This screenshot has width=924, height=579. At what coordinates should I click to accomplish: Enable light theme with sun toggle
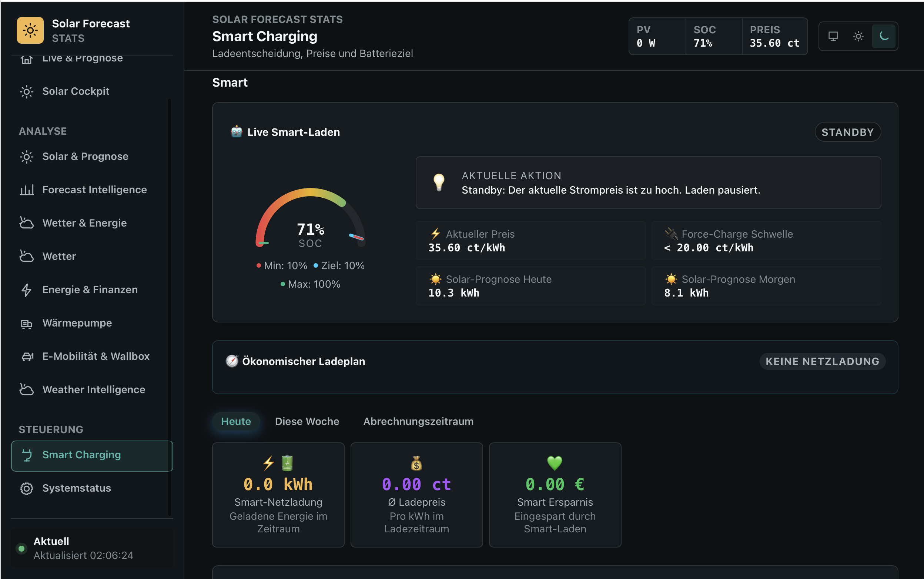pyautogui.click(x=858, y=36)
